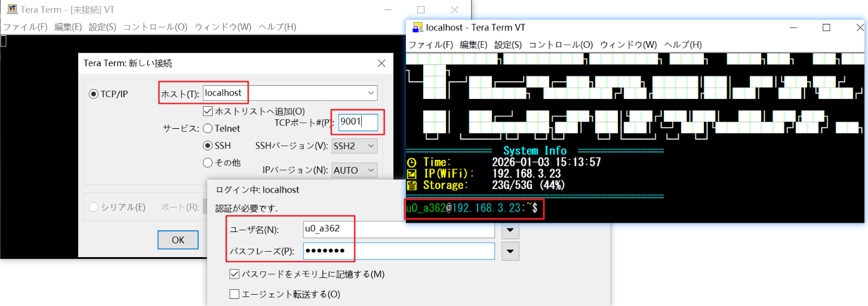Close the Tera Term: 新しい接続 dialog
This screenshot has width=868, height=306.
pos(381,63)
